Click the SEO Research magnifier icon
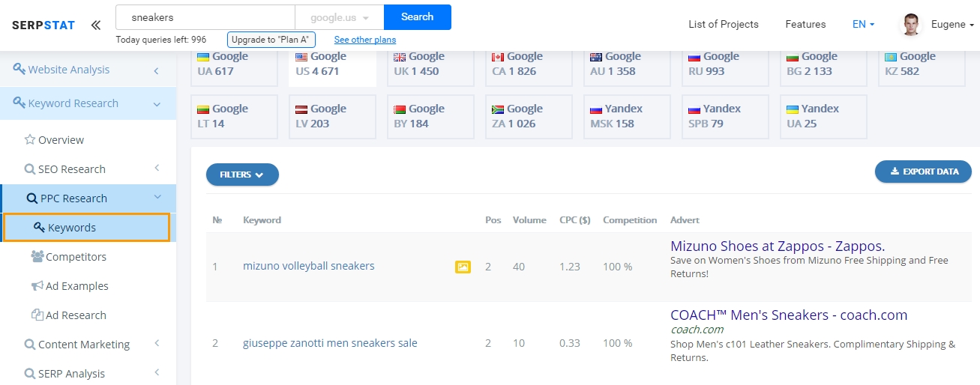980x385 pixels. point(30,169)
